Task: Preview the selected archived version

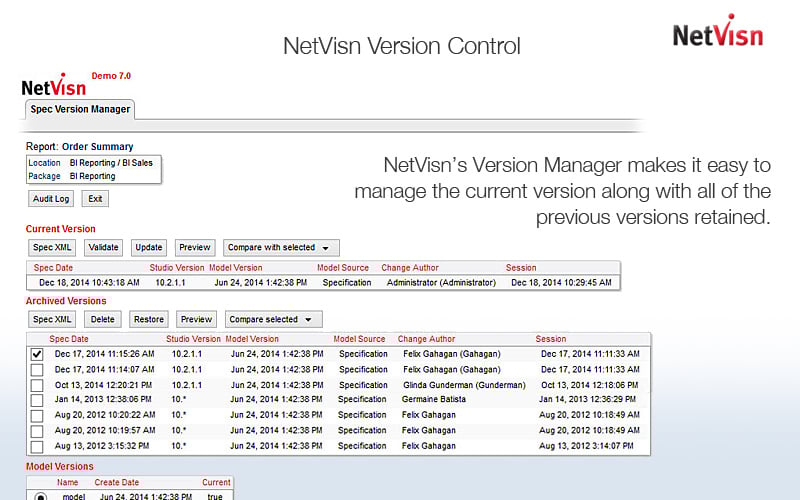Action: 196,319
